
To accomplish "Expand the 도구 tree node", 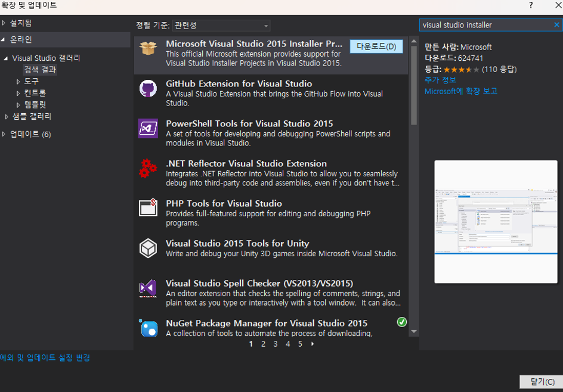I will (x=18, y=82).
